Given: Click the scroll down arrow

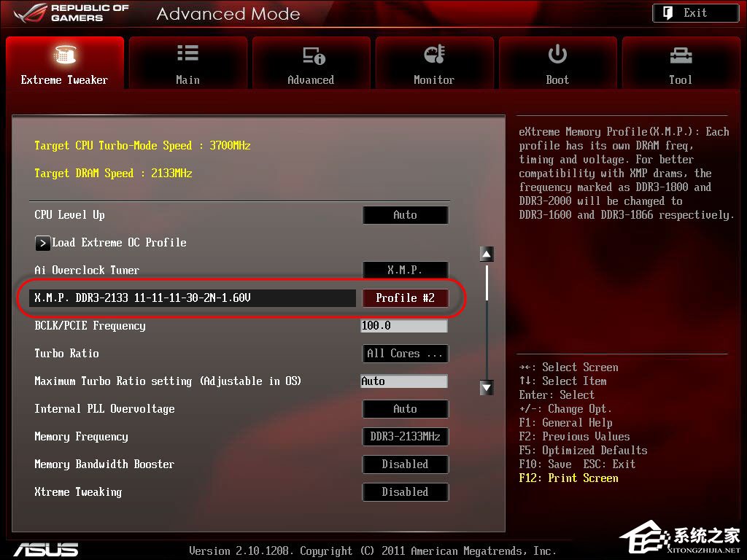Looking at the screenshot, I should (x=487, y=388).
